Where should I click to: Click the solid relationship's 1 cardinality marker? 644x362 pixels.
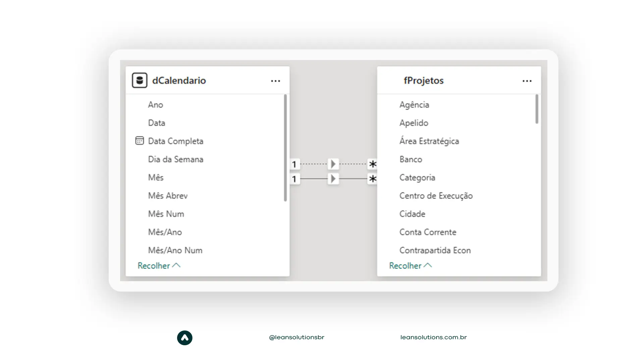(294, 179)
